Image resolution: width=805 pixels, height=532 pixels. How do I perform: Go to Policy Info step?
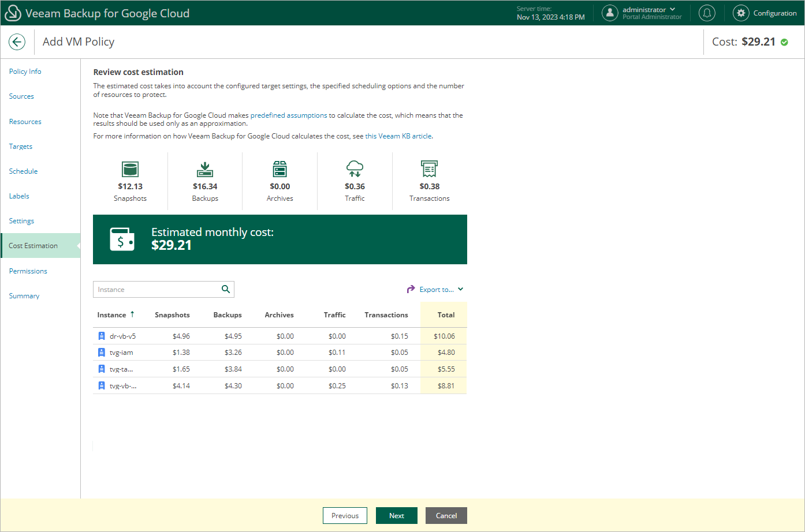25,72
